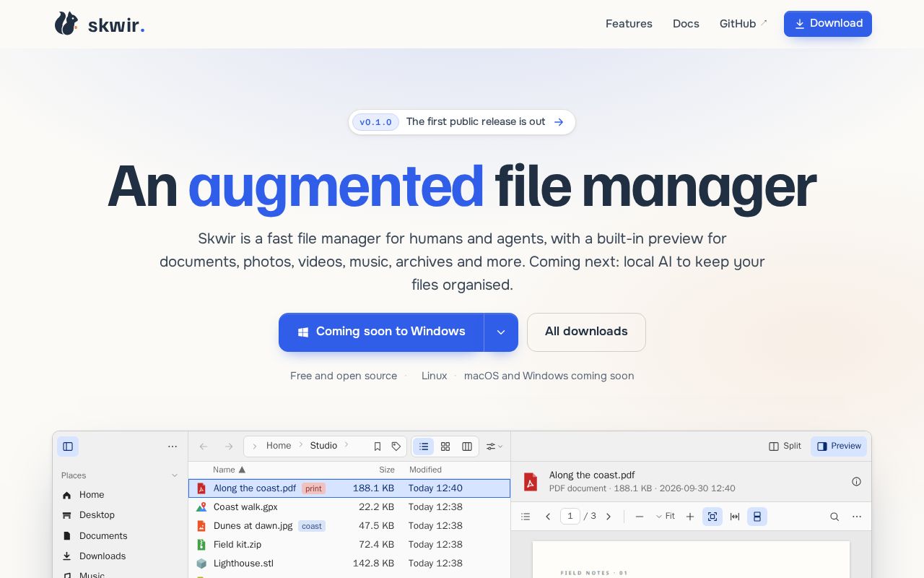Viewport: 924px width, 578px height.
Task: Go to next PDF page
Action: 609,517
